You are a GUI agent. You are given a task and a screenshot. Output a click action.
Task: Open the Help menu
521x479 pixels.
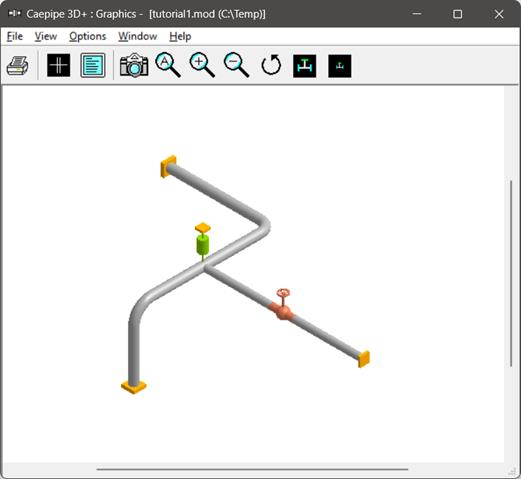tap(180, 36)
